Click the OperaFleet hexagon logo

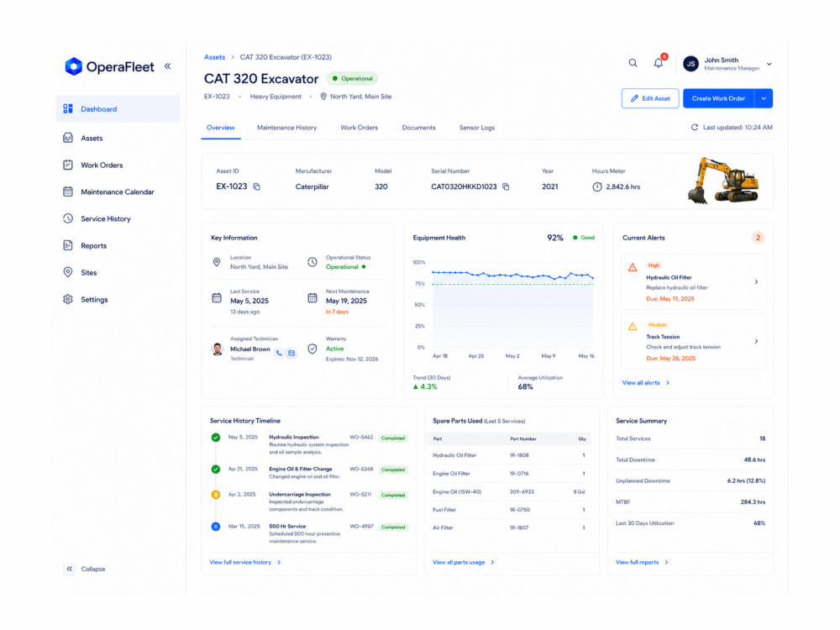click(73, 66)
